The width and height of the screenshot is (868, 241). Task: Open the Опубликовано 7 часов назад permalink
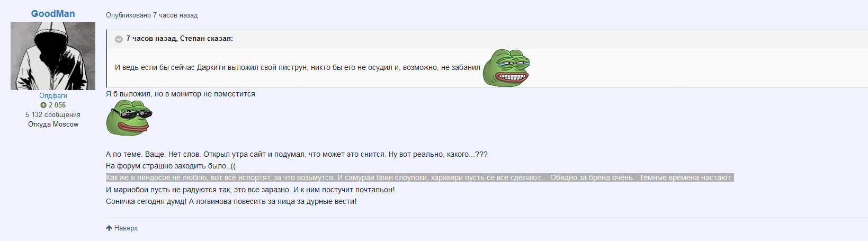coord(151,15)
